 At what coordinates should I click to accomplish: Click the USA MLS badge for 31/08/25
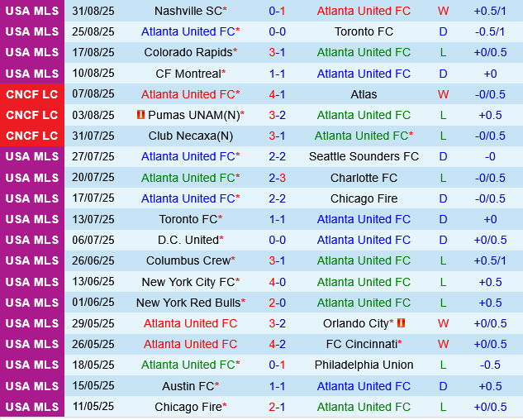pyautogui.click(x=32, y=11)
